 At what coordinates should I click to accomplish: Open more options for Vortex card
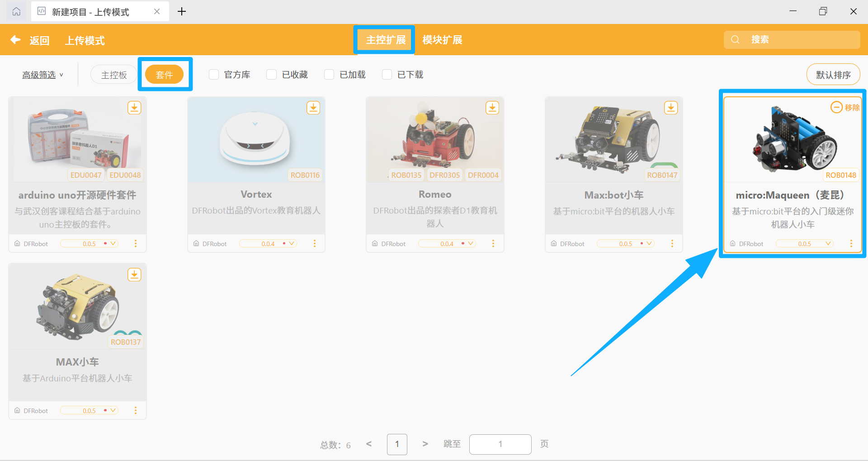[315, 243]
